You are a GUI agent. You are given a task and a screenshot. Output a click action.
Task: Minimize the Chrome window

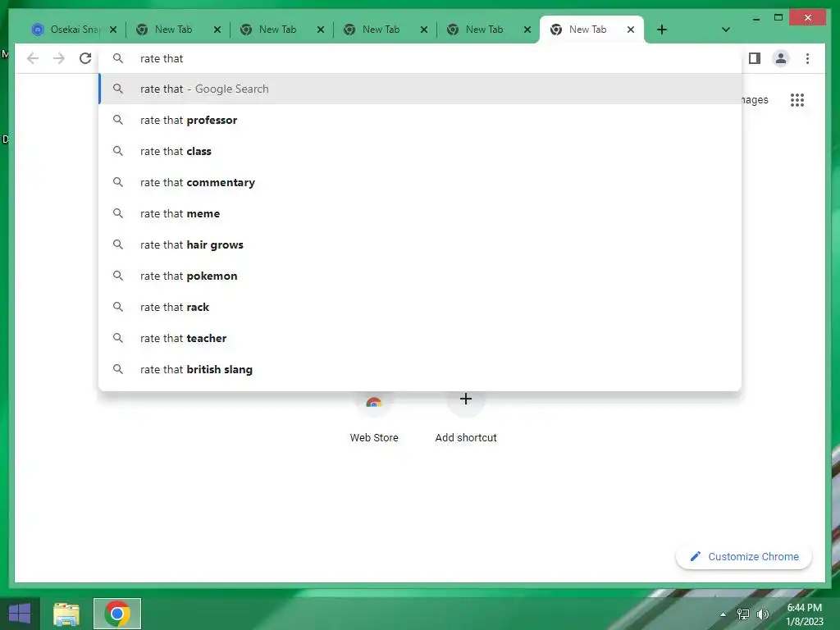(756, 18)
